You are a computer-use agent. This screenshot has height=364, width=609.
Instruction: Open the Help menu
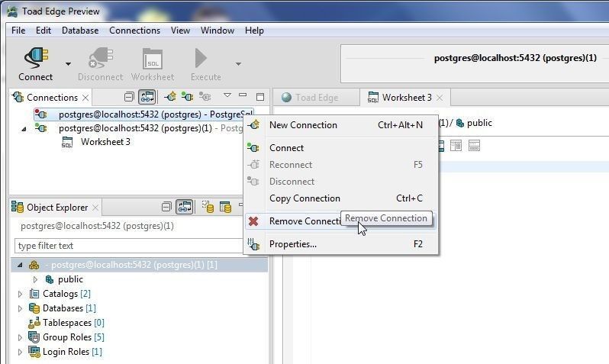tap(254, 31)
